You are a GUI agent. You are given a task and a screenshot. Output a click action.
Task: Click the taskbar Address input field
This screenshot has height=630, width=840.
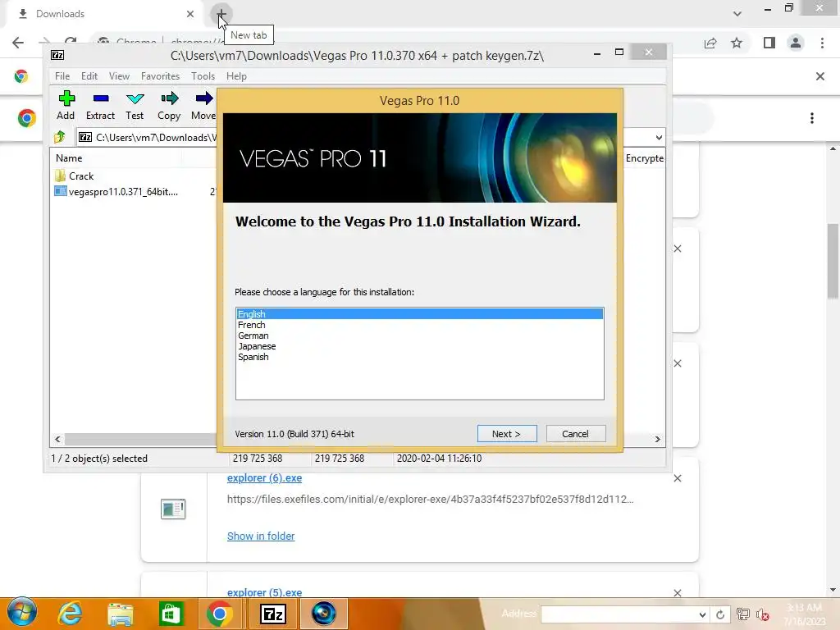point(619,614)
